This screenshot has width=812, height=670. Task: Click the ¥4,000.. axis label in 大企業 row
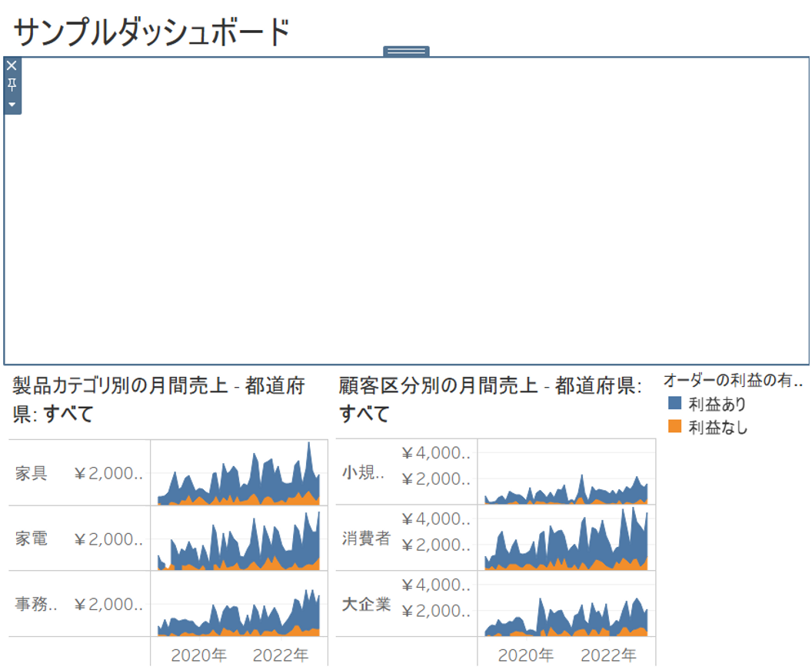point(436,585)
